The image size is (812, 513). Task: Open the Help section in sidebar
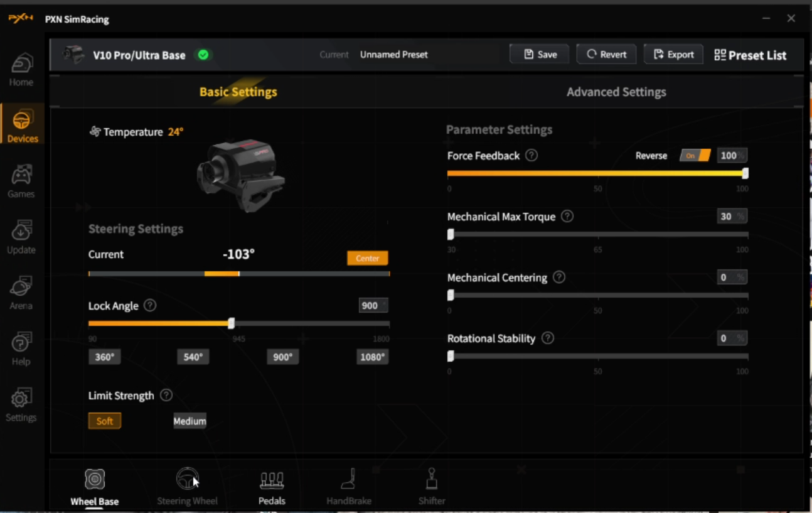click(21, 349)
